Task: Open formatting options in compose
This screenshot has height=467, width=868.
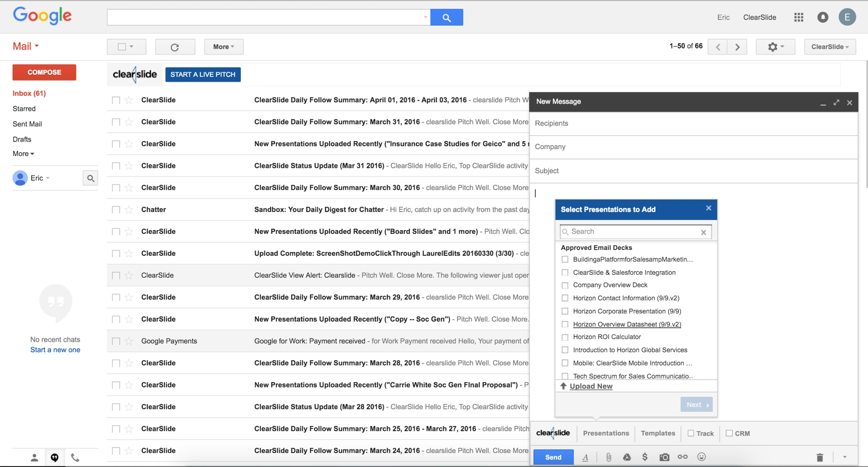Action: click(585, 458)
